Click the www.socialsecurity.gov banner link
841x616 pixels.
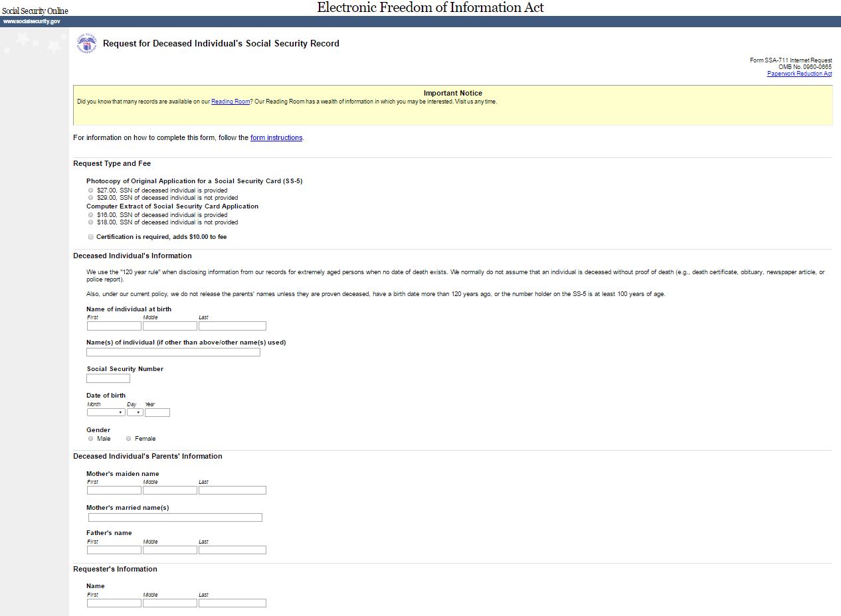[31, 21]
